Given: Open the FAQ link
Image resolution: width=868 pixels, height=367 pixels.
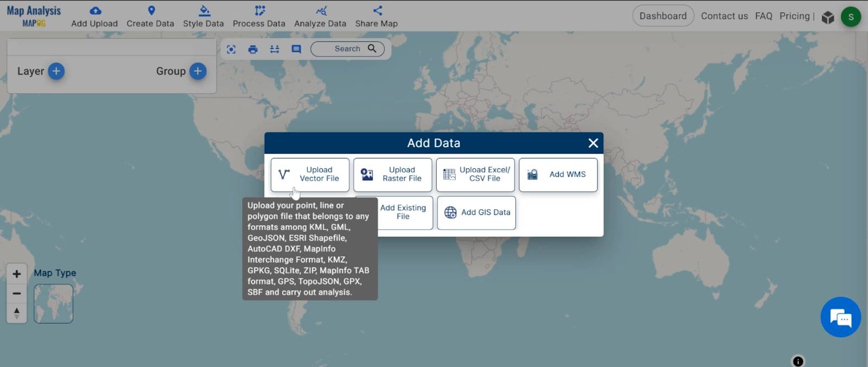Looking at the screenshot, I should click(x=763, y=16).
